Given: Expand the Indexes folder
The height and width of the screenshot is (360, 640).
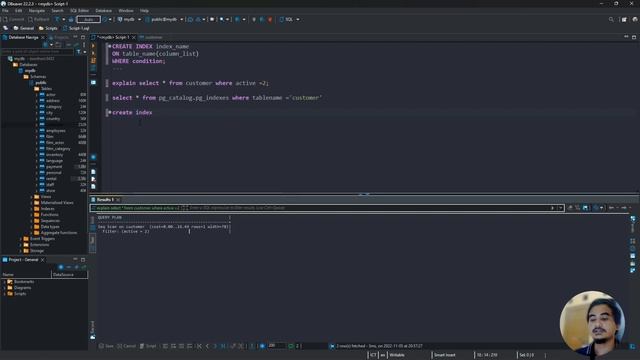Looking at the screenshot, I should pos(31,209).
